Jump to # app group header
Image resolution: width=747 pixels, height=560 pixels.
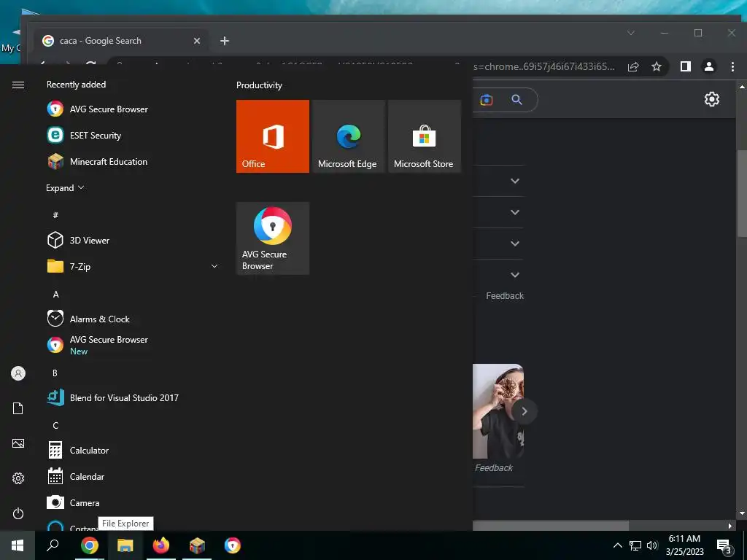coord(55,215)
